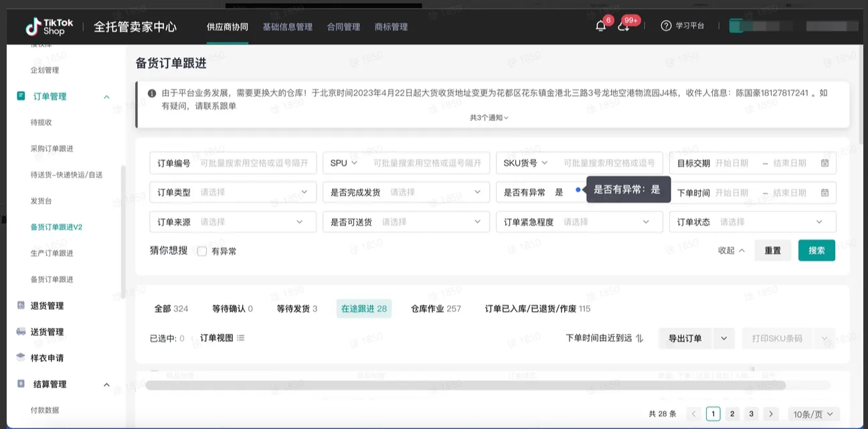
Task: Open the SKU货号 type selector
Action: click(x=525, y=163)
